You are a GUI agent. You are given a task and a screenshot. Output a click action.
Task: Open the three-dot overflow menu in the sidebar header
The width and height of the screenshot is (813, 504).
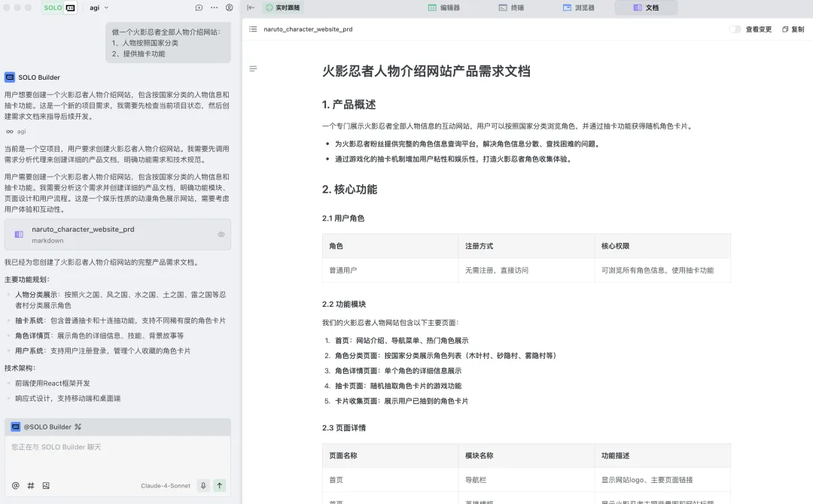pyautogui.click(x=215, y=8)
